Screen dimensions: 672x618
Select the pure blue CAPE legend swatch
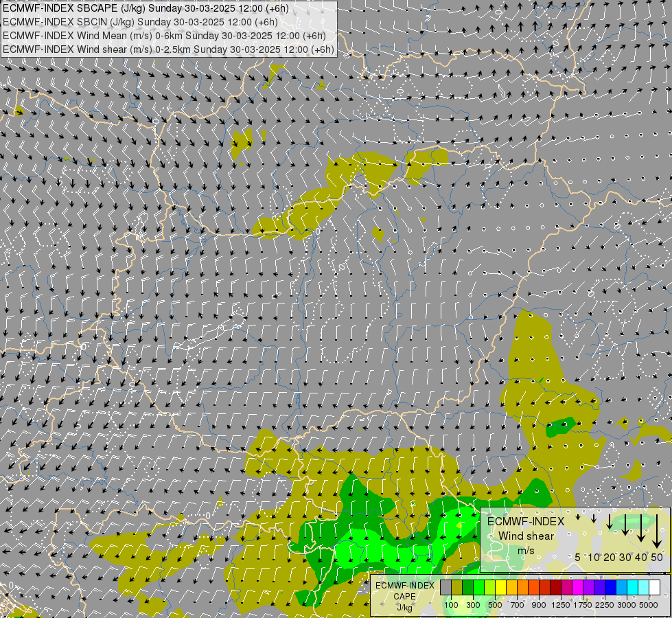coord(611,588)
